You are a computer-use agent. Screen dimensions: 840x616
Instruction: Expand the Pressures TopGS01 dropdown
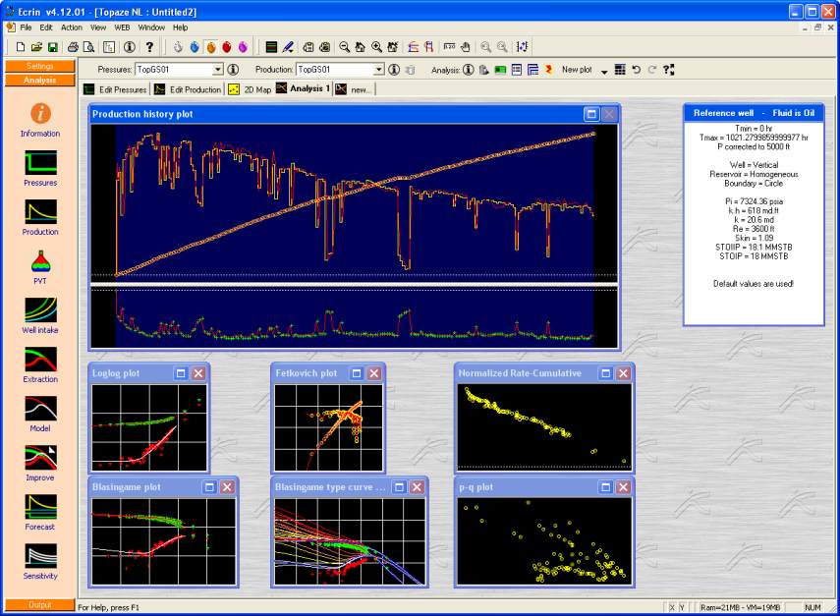pos(218,70)
